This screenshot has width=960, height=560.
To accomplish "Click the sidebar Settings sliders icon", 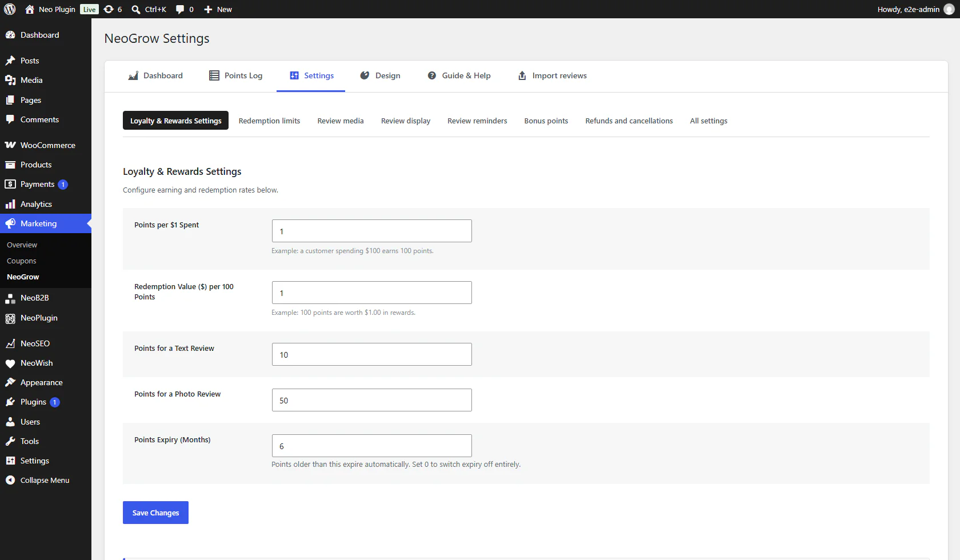I will tap(10, 461).
